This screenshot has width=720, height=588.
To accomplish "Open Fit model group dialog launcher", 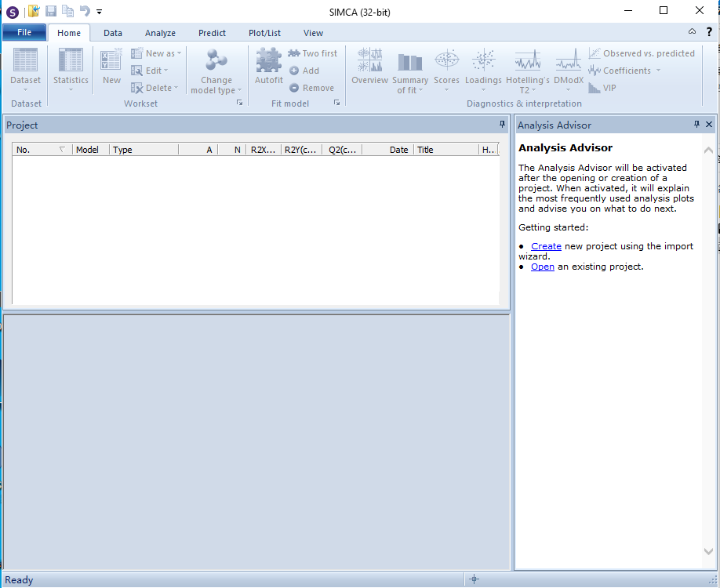I will 337,103.
